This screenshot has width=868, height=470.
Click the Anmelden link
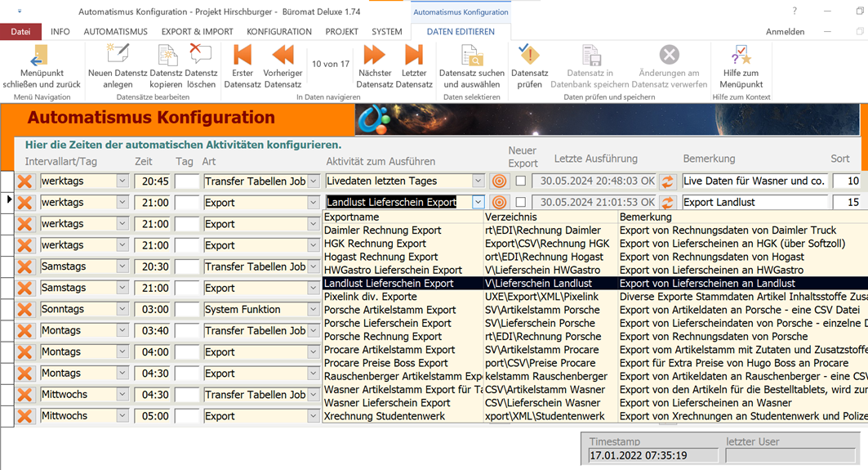(785, 32)
